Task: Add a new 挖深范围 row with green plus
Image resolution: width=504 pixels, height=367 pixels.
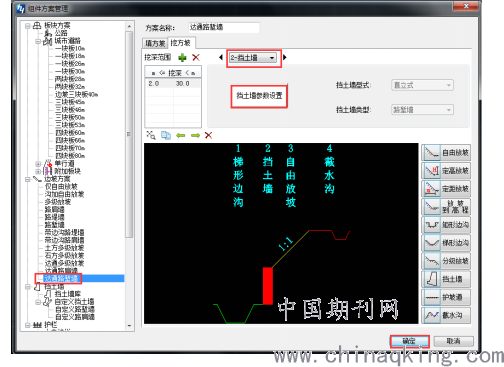Action: tap(182, 58)
